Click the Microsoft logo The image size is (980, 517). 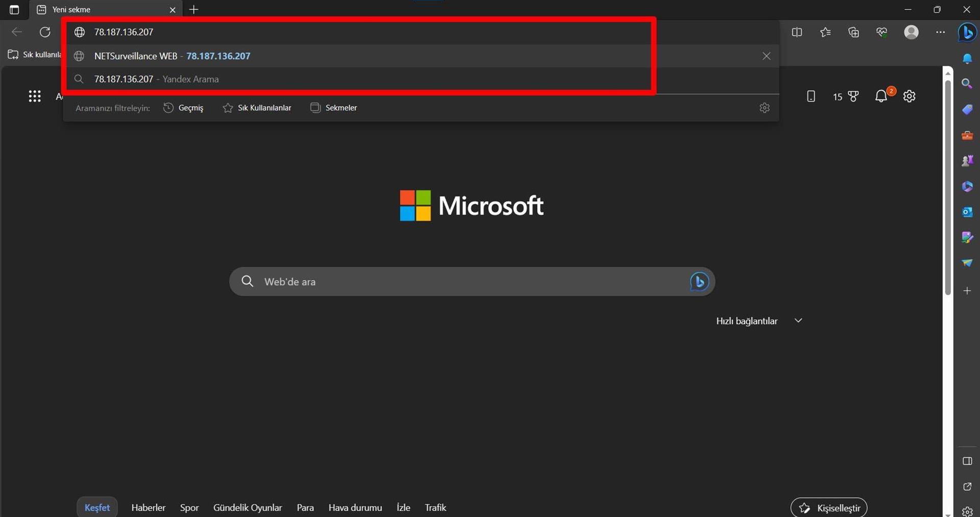point(471,206)
